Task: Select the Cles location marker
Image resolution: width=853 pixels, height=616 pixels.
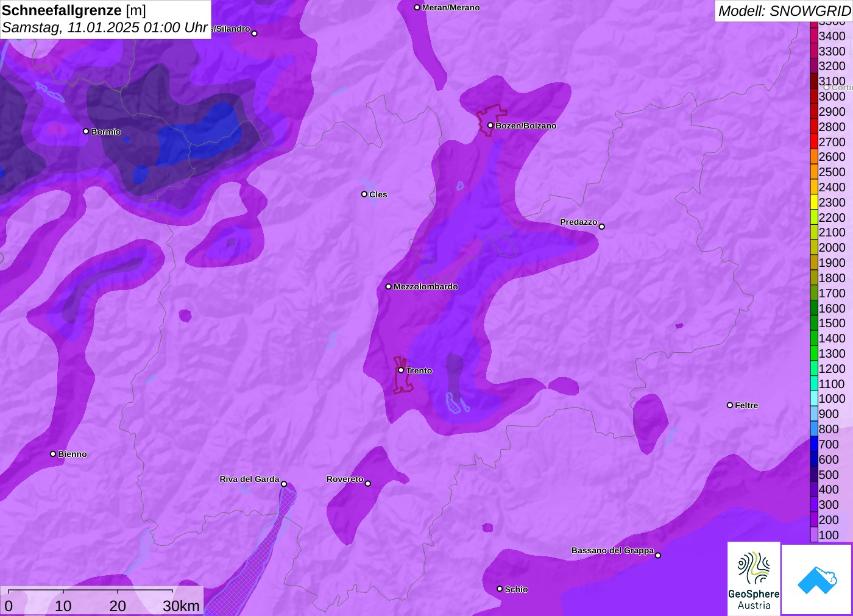Action: click(364, 194)
